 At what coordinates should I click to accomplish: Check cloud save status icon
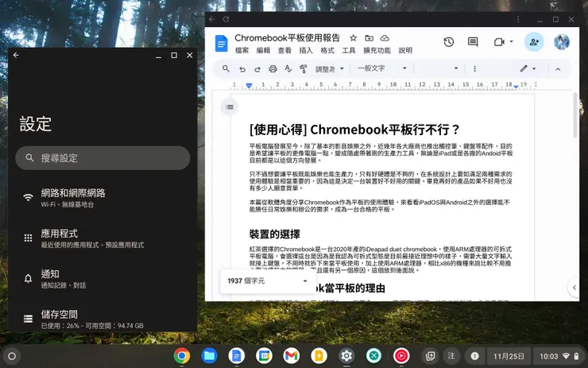(x=385, y=38)
